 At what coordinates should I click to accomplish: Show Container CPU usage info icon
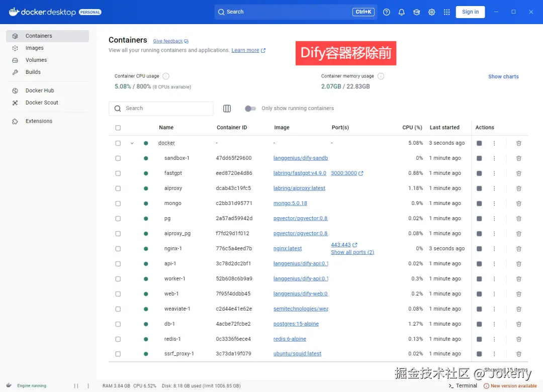(x=166, y=76)
